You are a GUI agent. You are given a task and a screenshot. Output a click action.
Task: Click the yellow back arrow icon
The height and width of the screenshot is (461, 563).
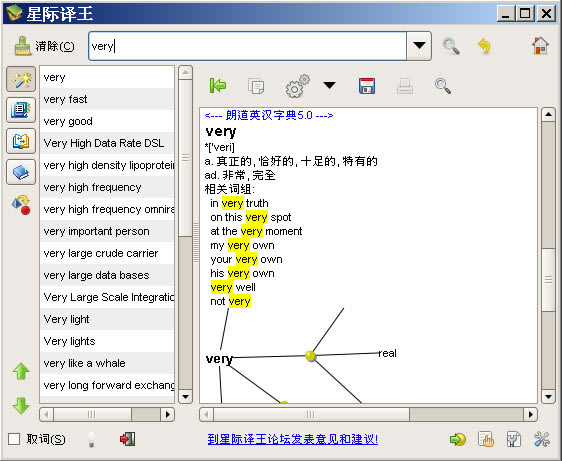485,46
